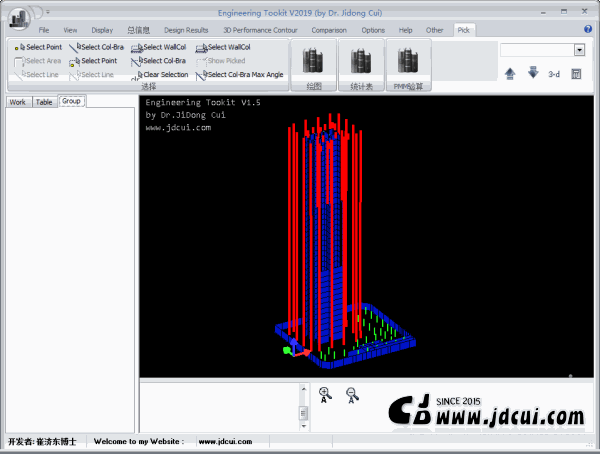Click the zoom out text magnifier icon

point(352,395)
